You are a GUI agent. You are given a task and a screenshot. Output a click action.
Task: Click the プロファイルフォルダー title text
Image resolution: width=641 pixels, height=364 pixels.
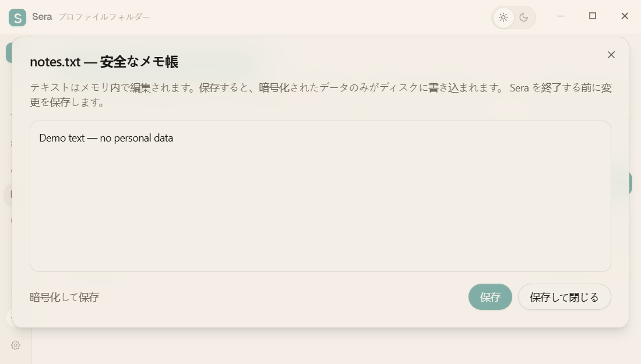tap(104, 17)
